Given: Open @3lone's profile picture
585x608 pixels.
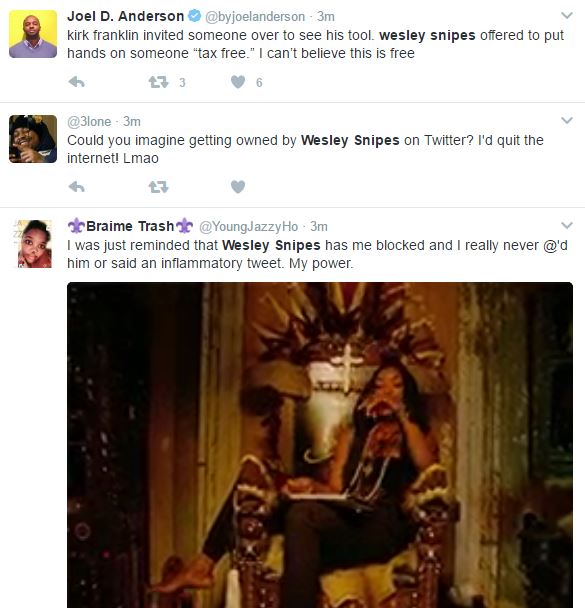Looking at the screenshot, I should coord(33,139).
